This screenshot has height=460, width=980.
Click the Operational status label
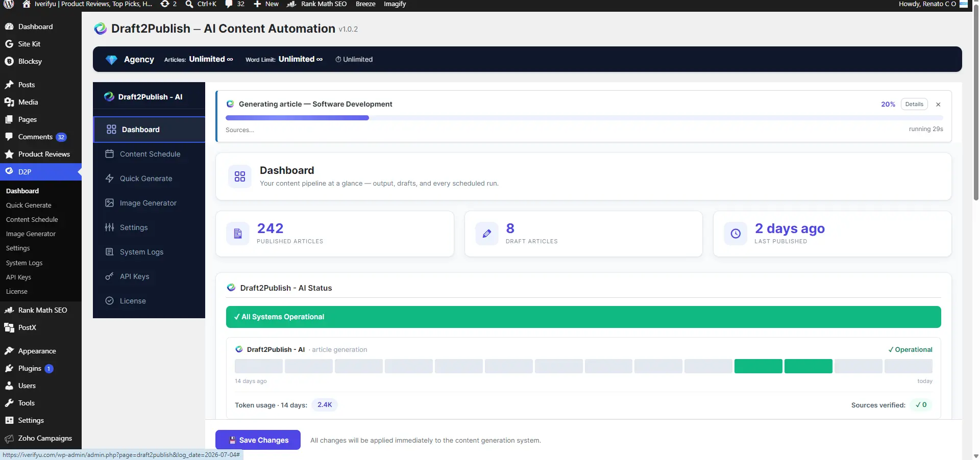click(x=910, y=349)
